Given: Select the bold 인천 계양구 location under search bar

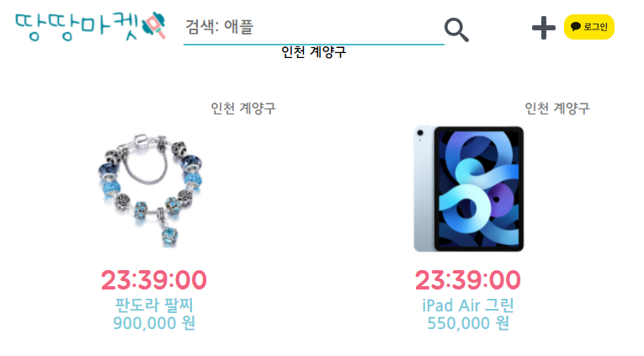Looking at the screenshot, I should coord(313,52).
